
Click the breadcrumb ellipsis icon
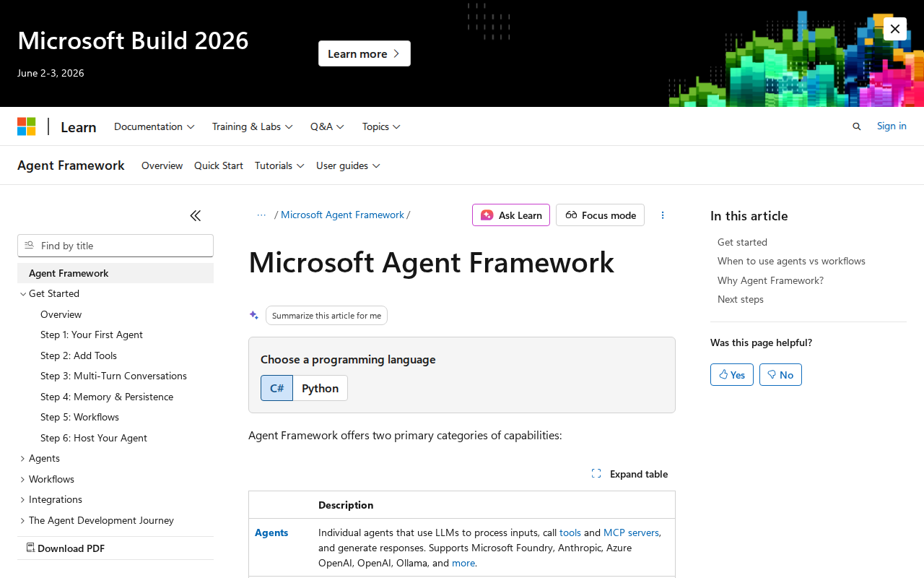(261, 215)
